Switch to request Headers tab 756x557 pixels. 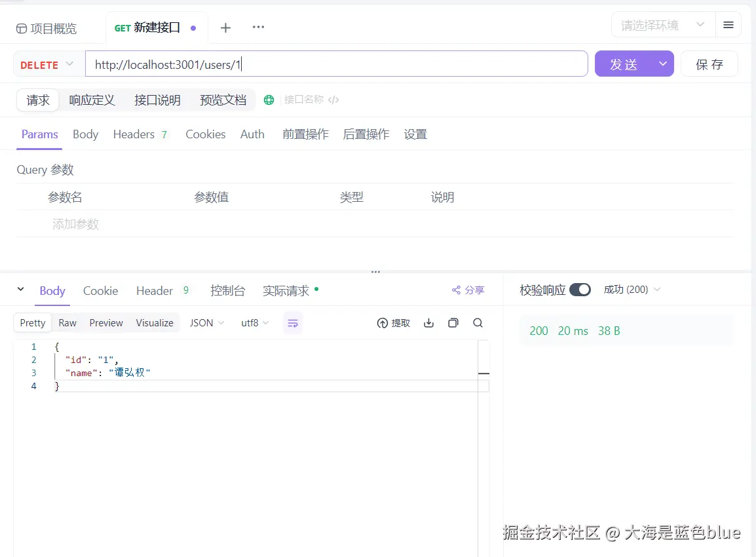(x=140, y=134)
